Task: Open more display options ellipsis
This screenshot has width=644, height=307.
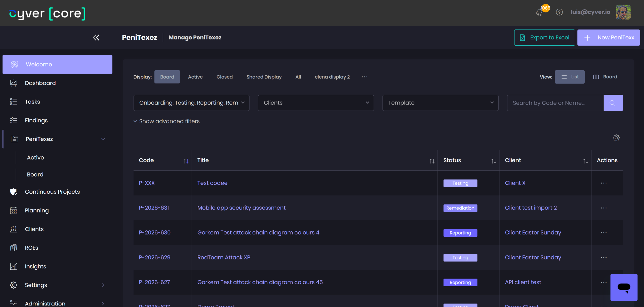Action: coord(365,77)
